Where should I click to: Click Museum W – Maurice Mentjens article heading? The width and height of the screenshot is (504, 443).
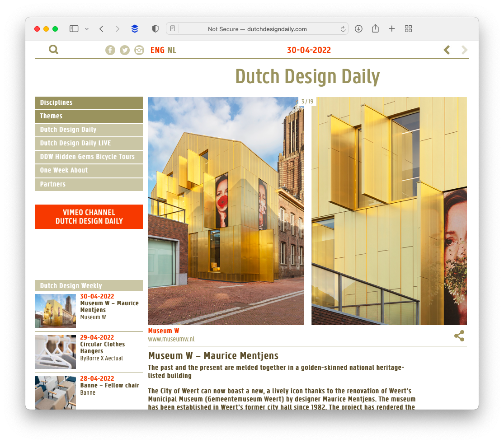pos(213,356)
